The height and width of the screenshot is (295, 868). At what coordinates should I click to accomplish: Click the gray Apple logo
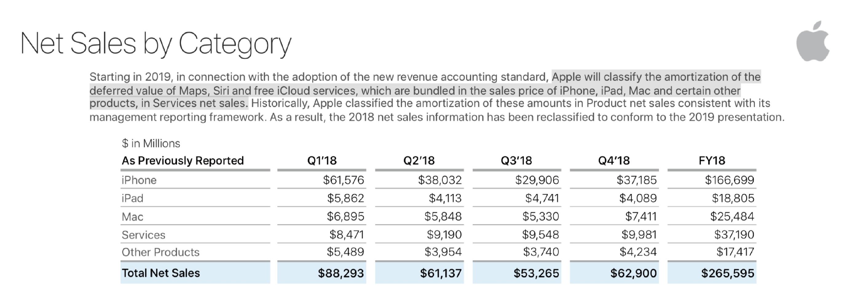(x=812, y=42)
